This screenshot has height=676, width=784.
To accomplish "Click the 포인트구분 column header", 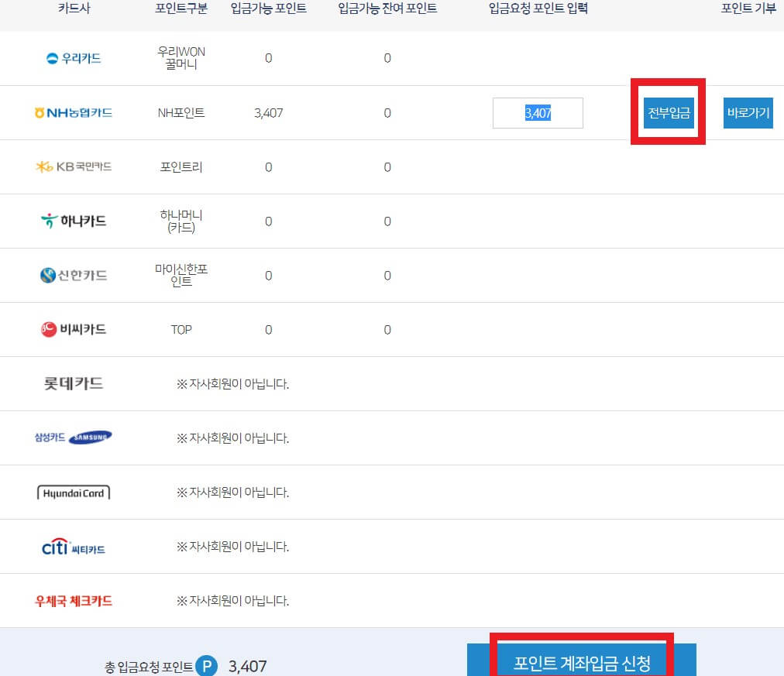I will pos(181,8).
